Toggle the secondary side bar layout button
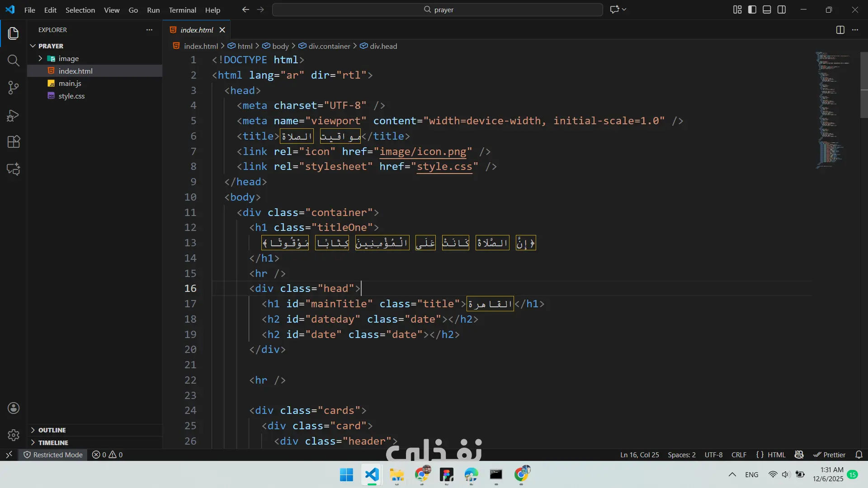This screenshot has height=488, width=868. (782, 9)
